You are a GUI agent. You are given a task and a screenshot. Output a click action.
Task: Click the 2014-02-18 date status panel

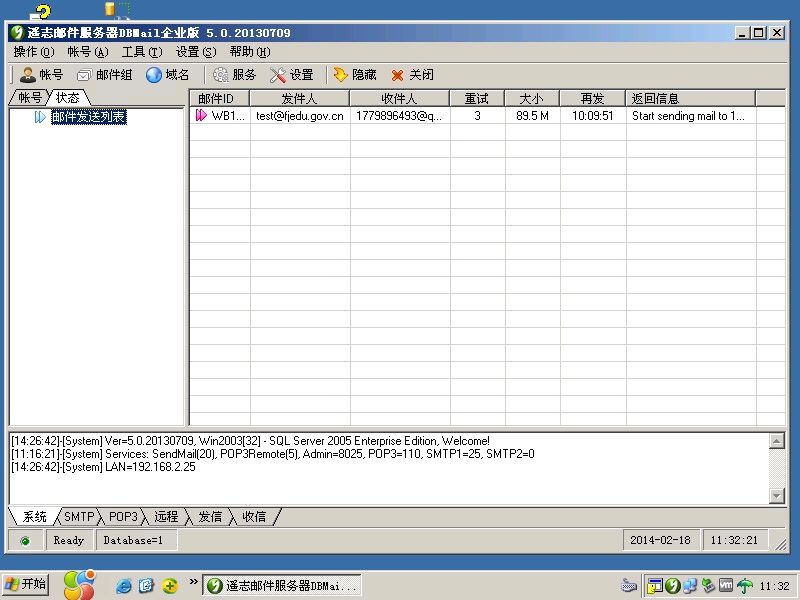click(x=660, y=540)
